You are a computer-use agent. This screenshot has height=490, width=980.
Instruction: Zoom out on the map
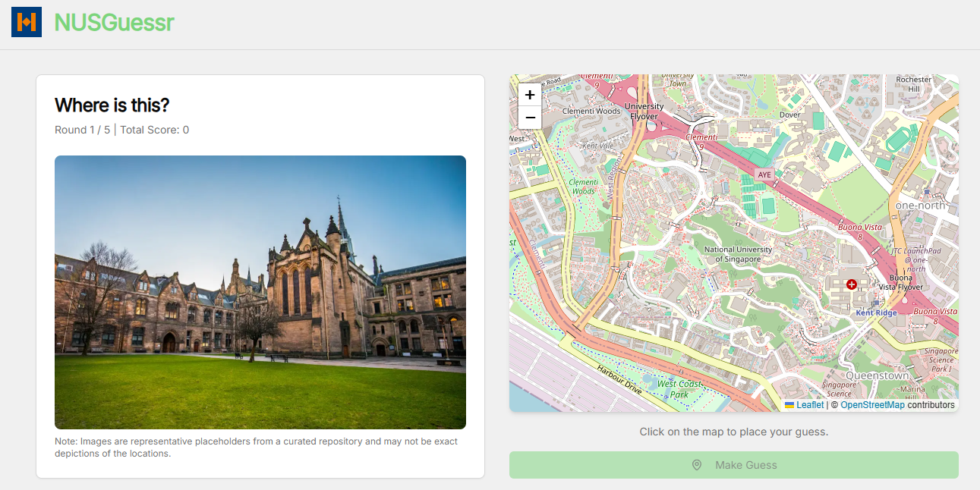(x=530, y=118)
